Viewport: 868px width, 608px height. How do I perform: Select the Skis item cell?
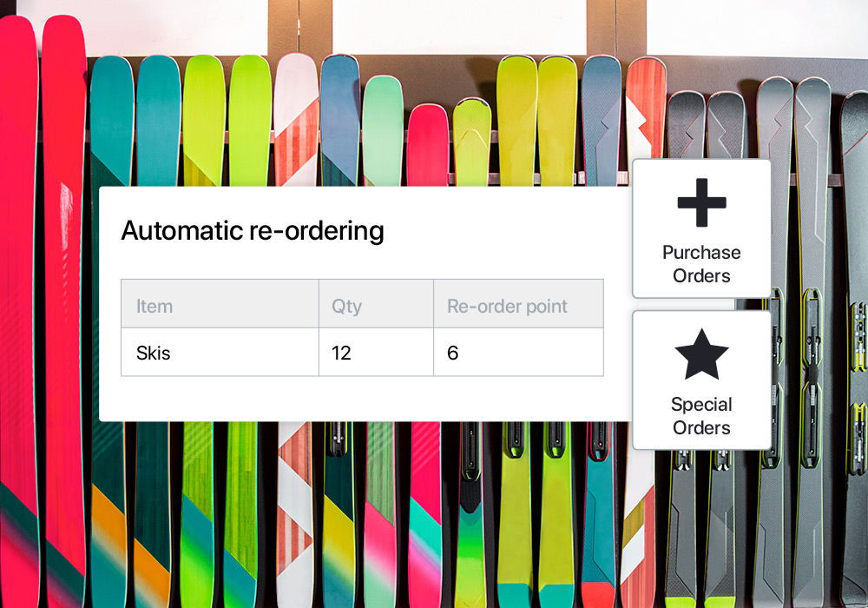click(x=154, y=353)
